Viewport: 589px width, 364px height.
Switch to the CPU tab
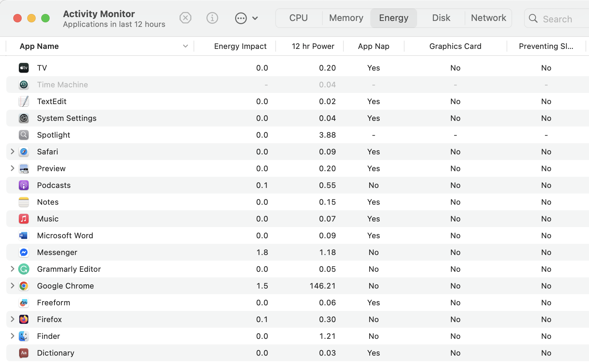point(298,18)
